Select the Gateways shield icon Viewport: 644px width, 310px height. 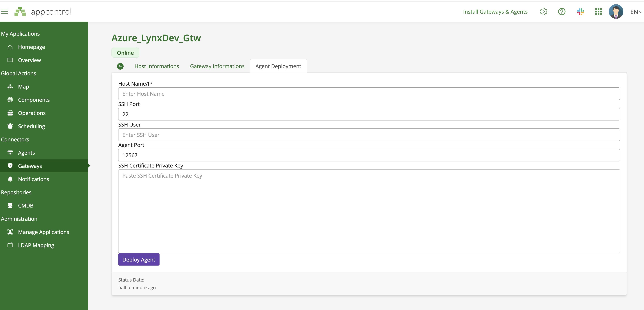click(10, 166)
